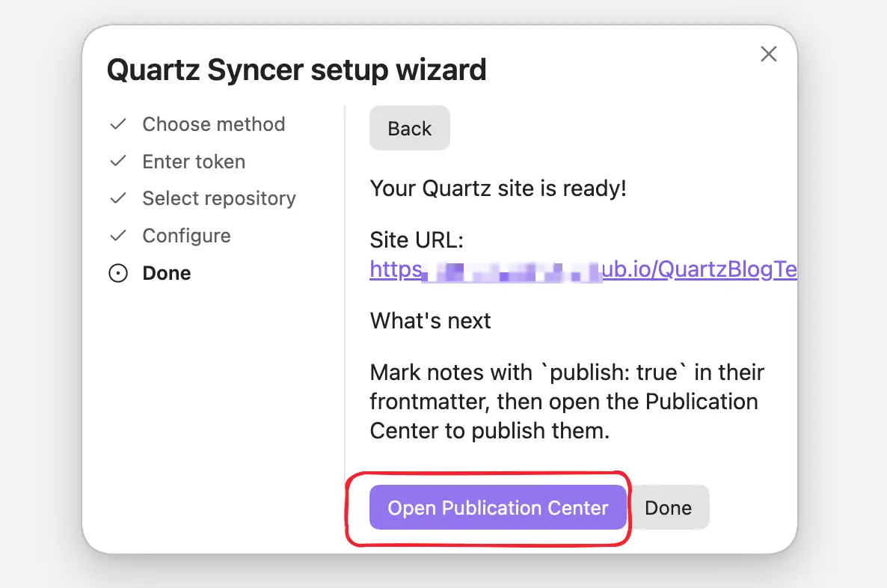Click the What's next heading
The image size is (887, 588).
coord(430,321)
